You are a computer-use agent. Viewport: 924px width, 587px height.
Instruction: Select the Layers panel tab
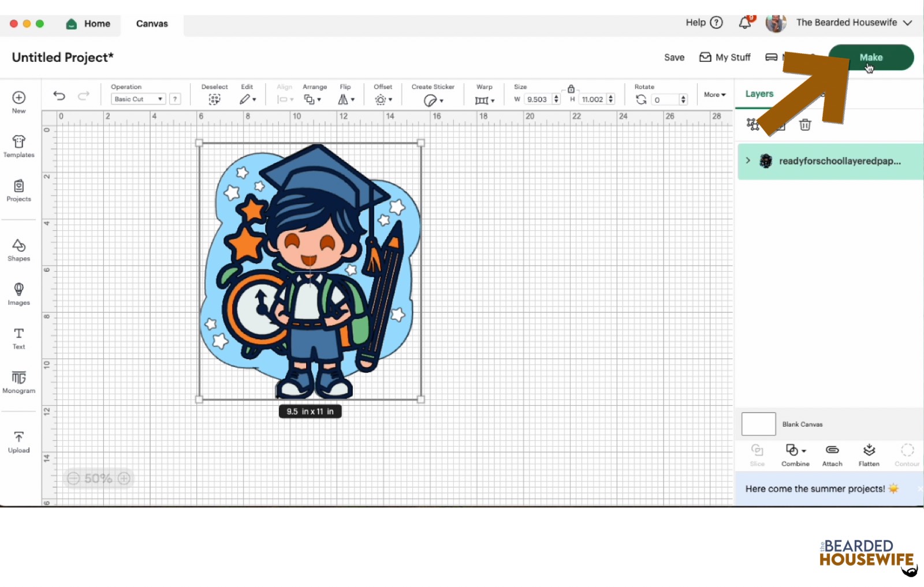pyautogui.click(x=759, y=94)
